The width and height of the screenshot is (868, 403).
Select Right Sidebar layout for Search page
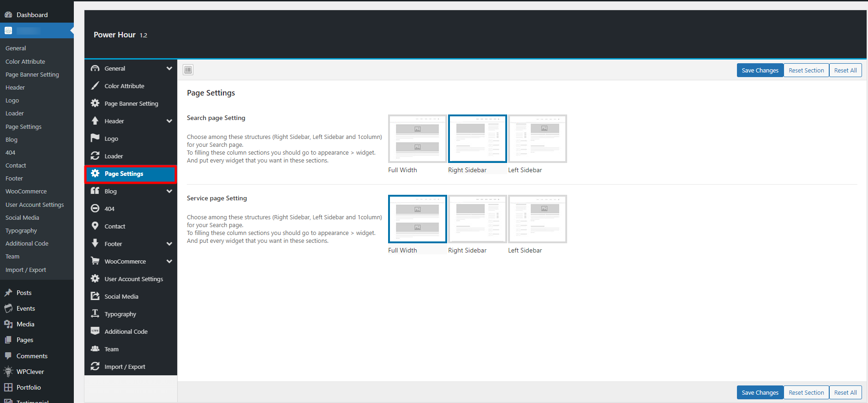click(x=478, y=139)
